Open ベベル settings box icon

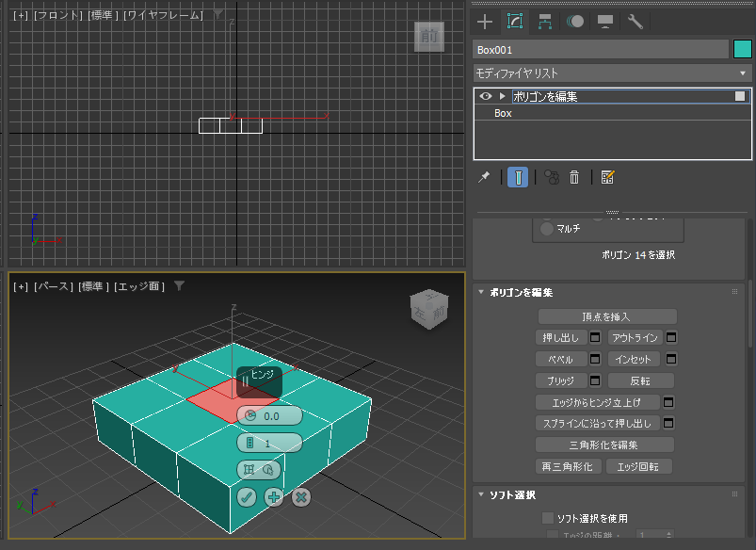pyautogui.click(x=595, y=359)
